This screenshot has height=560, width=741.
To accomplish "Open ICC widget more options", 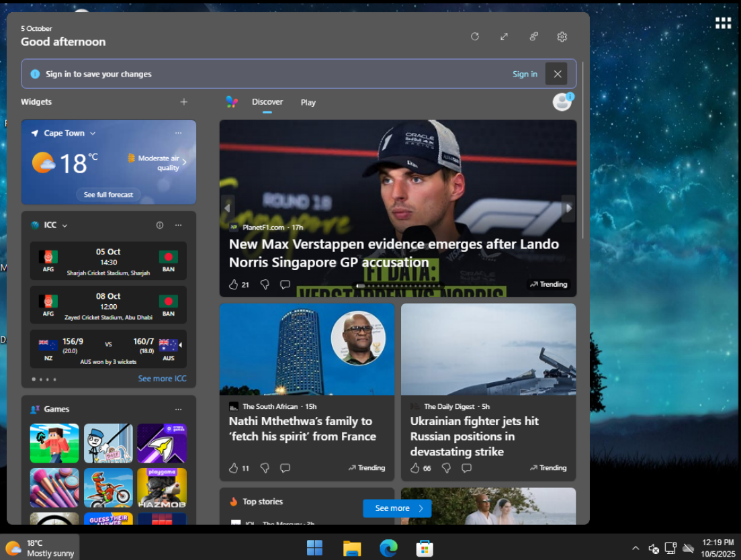I will pyautogui.click(x=178, y=225).
